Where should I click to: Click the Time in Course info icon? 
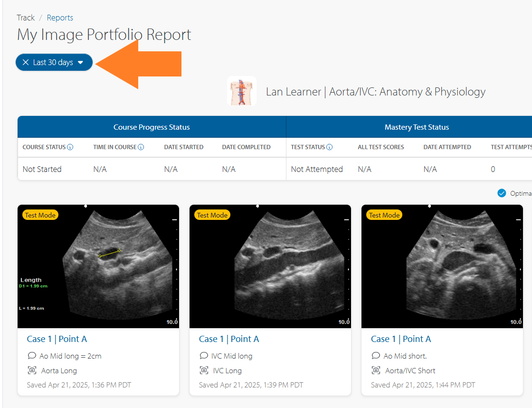click(141, 147)
